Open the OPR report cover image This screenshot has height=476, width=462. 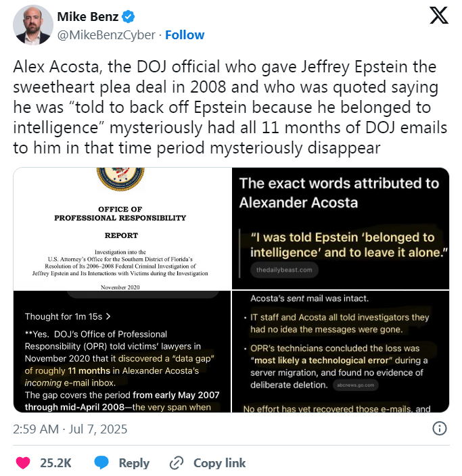pyautogui.click(x=122, y=229)
